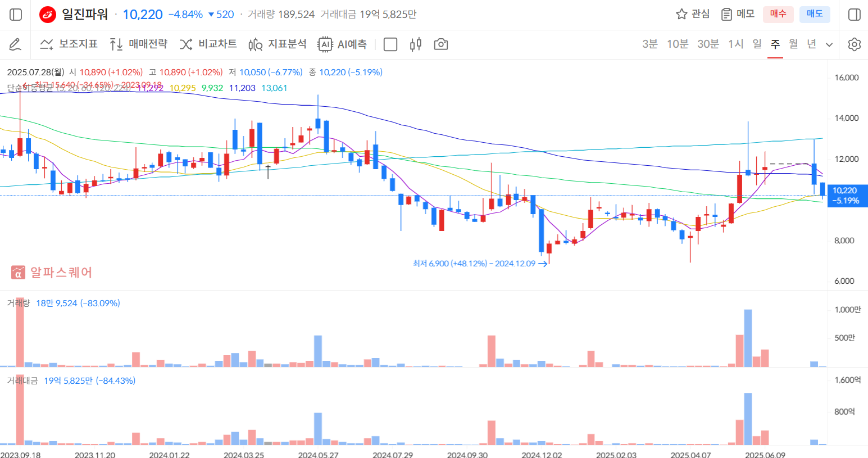Click the 11,203 moving average value
The width and height of the screenshot is (868, 458).
click(242, 88)
